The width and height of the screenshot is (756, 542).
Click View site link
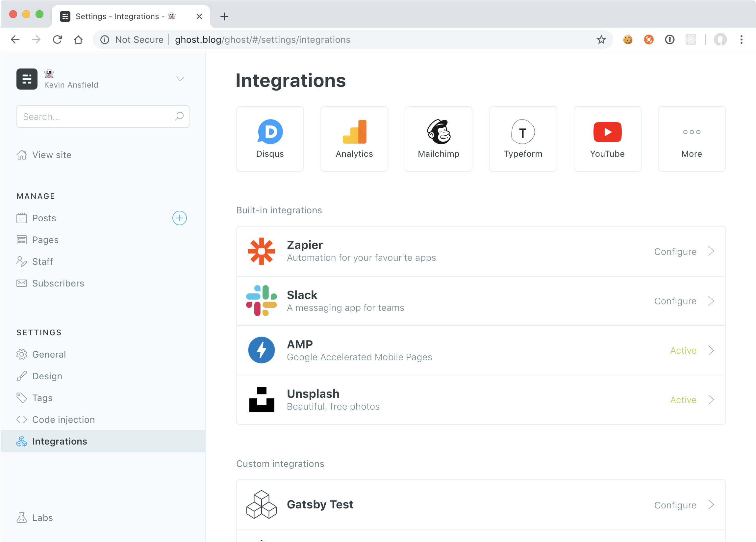(x=52, y=155)
